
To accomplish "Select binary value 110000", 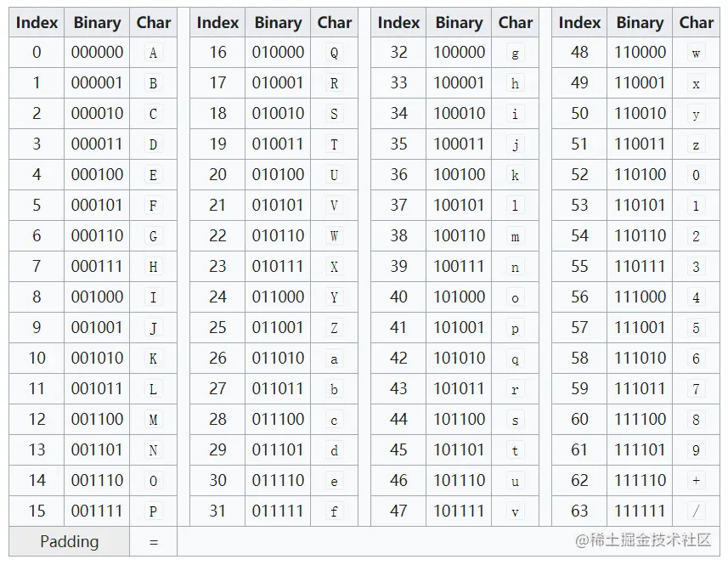I will [x=640, y=53].
